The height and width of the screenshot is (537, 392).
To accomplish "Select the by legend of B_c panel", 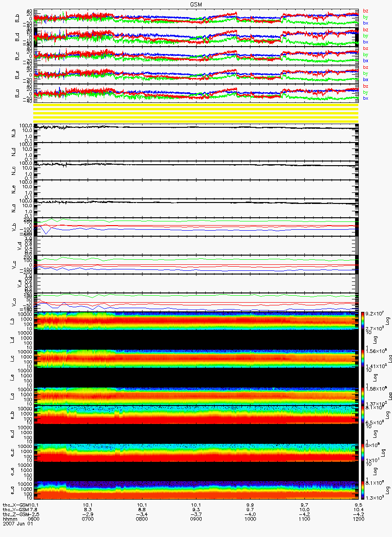I will click(365, 54).
